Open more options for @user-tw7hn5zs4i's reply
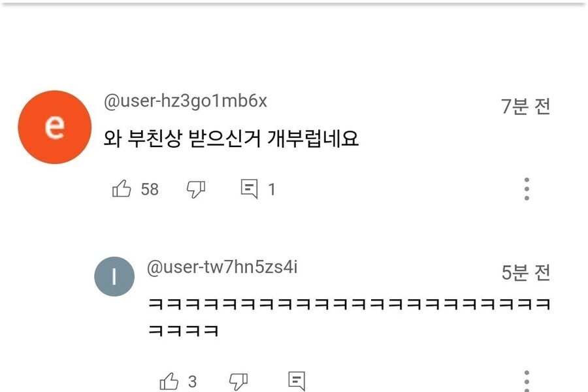This screenshot has height=392, width=588. [x=527, y=380]
